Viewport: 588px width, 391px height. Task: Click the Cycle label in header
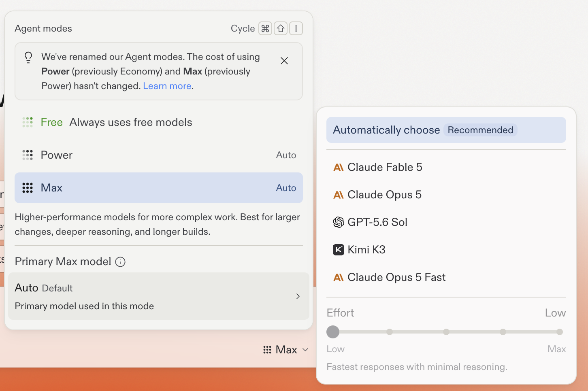(243, 28)
